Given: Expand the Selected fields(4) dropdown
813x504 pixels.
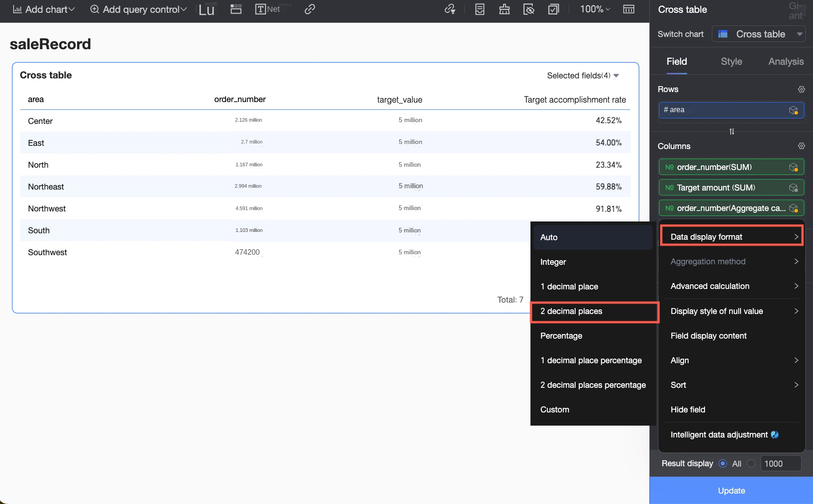Looking at the screenshot, I should [582, 76].
